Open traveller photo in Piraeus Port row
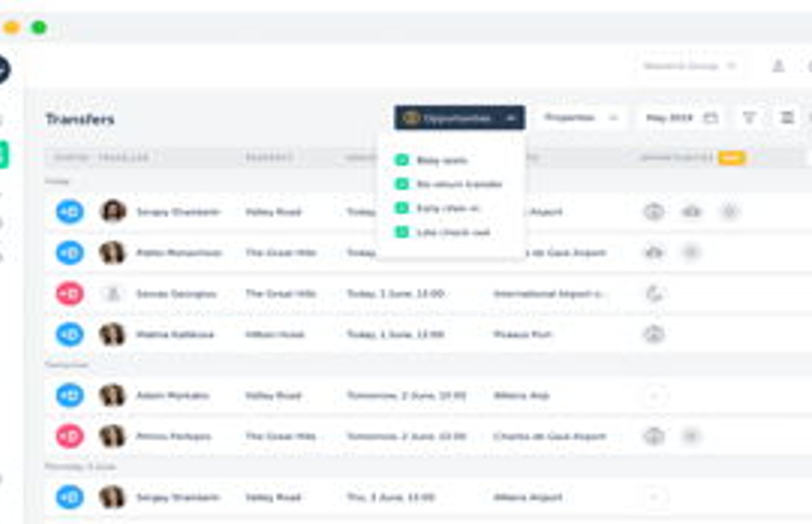Image resolution: width=812 pixels, height=524 pixels. (112, 334)
